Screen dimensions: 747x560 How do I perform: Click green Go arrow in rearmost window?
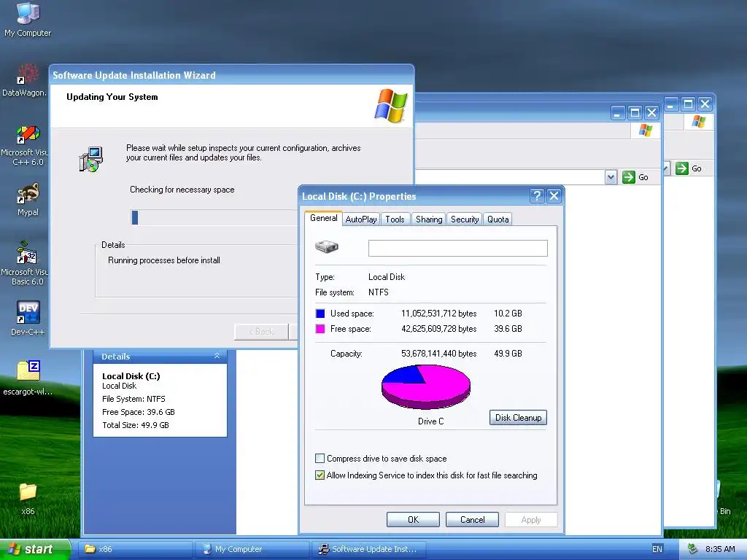click(682, 168)
